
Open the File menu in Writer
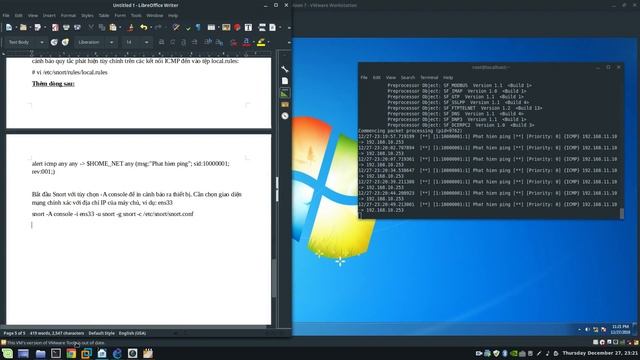(6, 16)
